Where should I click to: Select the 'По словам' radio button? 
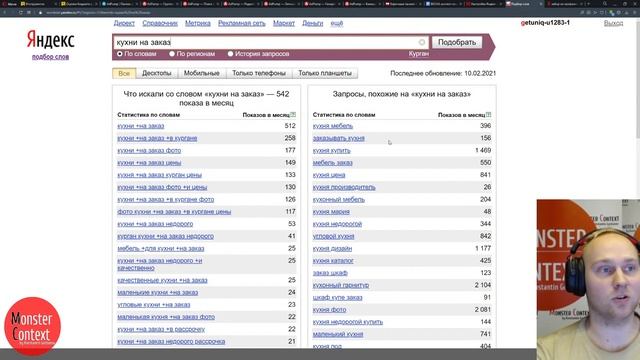point(120,54)
